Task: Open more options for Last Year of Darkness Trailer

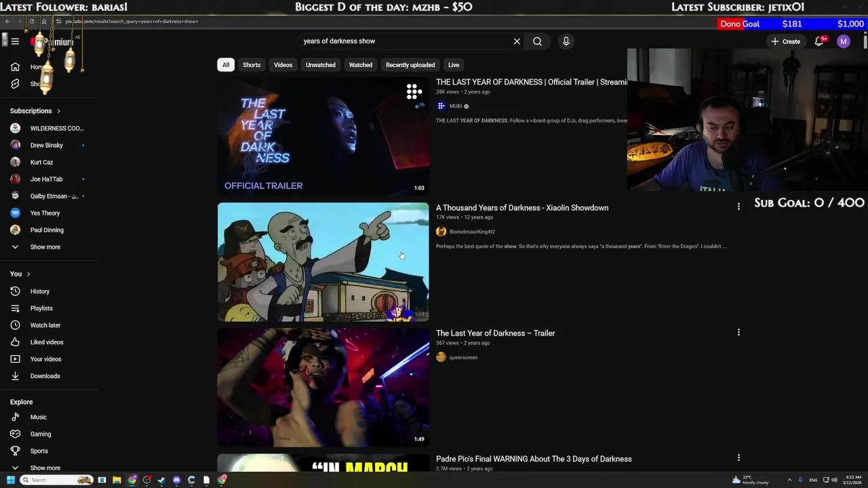Action: (x=738, y=332)
